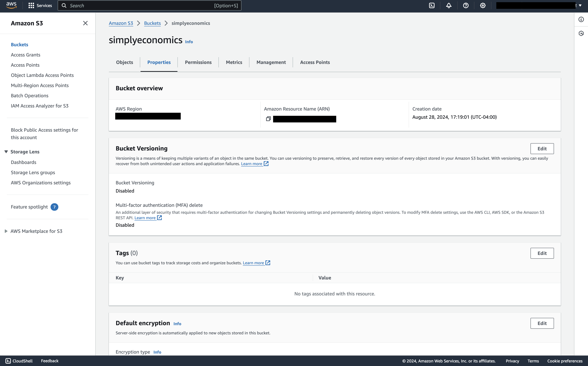Screen dimensions: 588x366
Task: Open CloudShell from the top navigation bar
Action: point(431,6)
